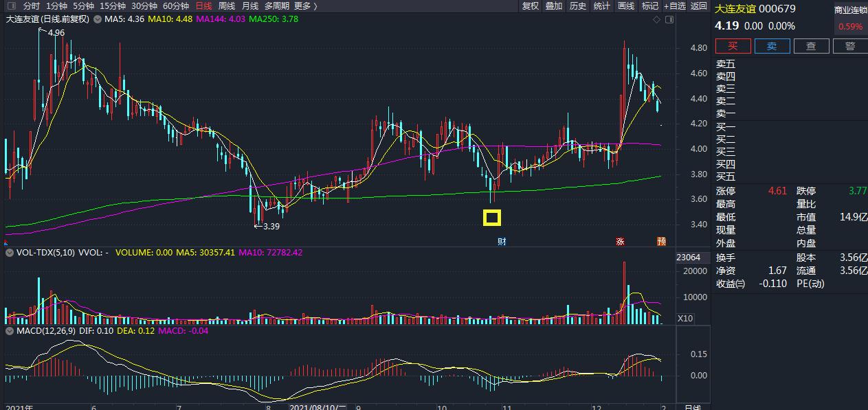Viewport: 868px width, 410px height.
Task: Click the 标记 mark button
Action: click(649, 6)
